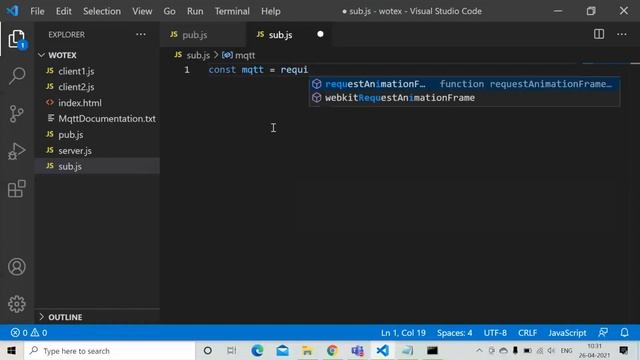Select sub.js in the explorer file list

click(97, 166)
